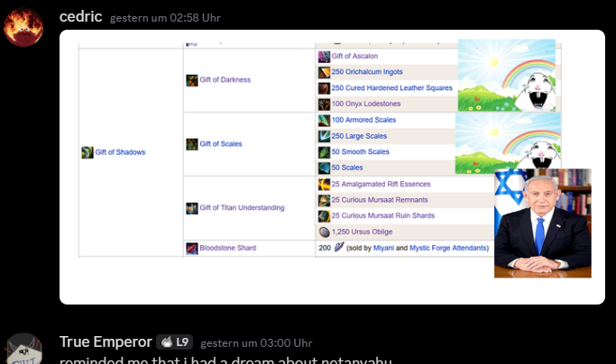The image size is (616, 364).
Task: Click the Gift of Scales icon
Action: coord(192,144)
